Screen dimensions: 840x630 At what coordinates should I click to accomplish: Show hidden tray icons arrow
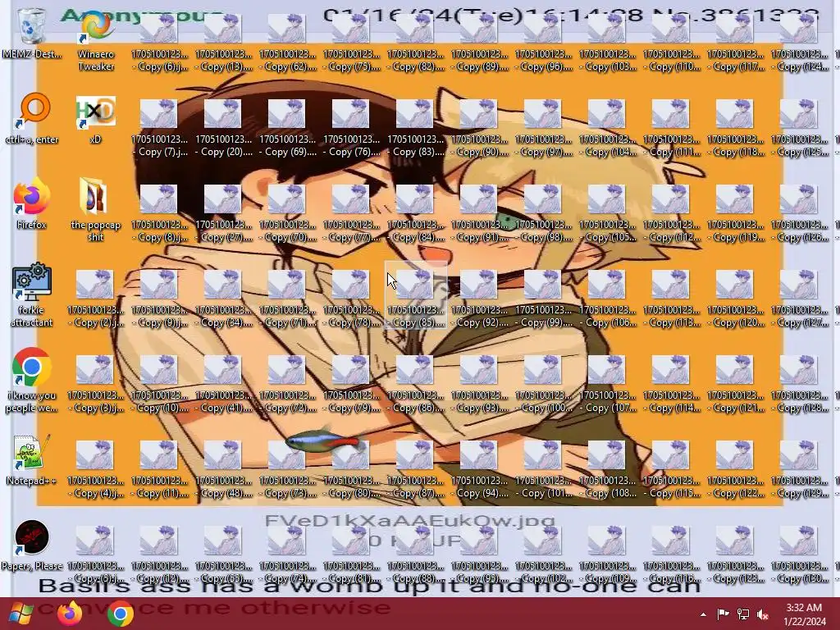click(703, 614)
